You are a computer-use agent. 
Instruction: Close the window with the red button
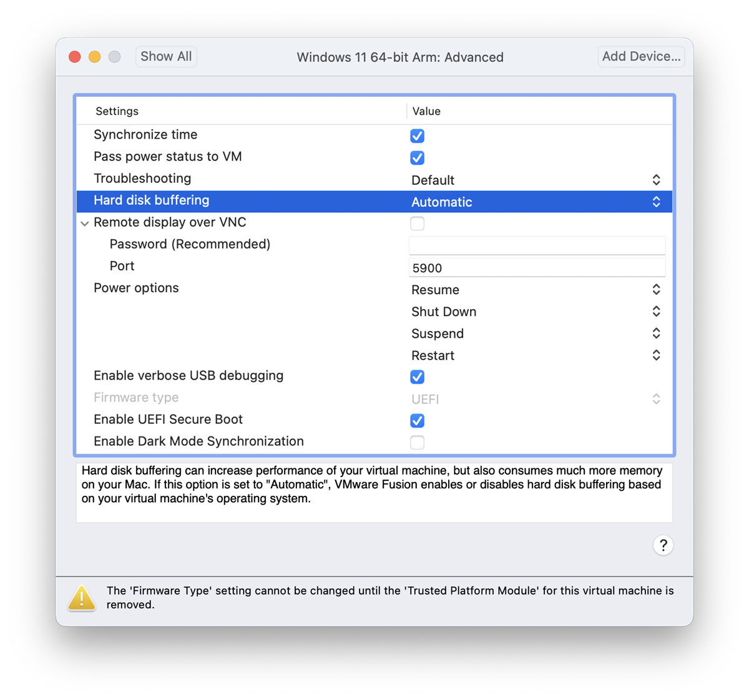(x=75, y=57)
